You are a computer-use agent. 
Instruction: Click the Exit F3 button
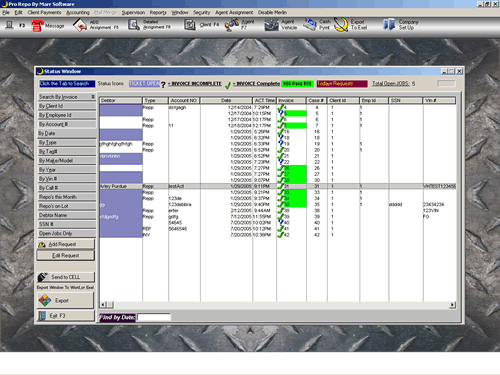pyautogui.click(x=66, y=316)
